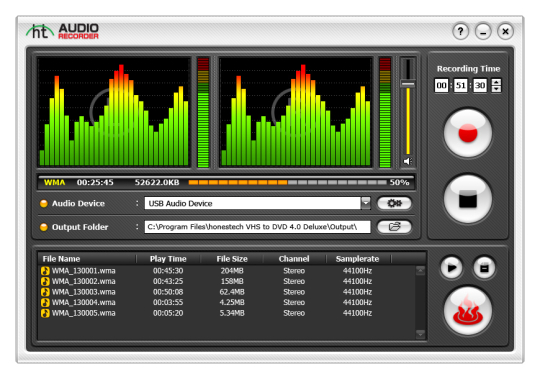Sort by Channel column header
Screen dimensions: 540x379
[294, 259]
